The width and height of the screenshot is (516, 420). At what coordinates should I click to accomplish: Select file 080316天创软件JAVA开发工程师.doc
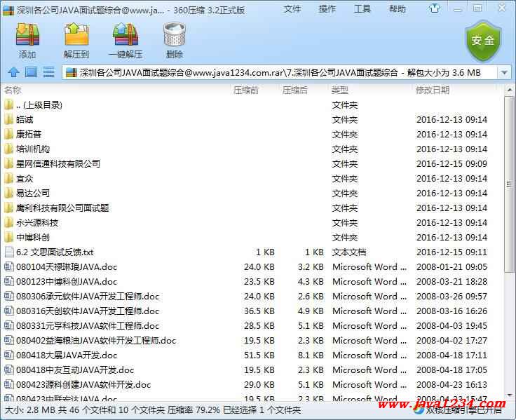[x=88, y=311]
